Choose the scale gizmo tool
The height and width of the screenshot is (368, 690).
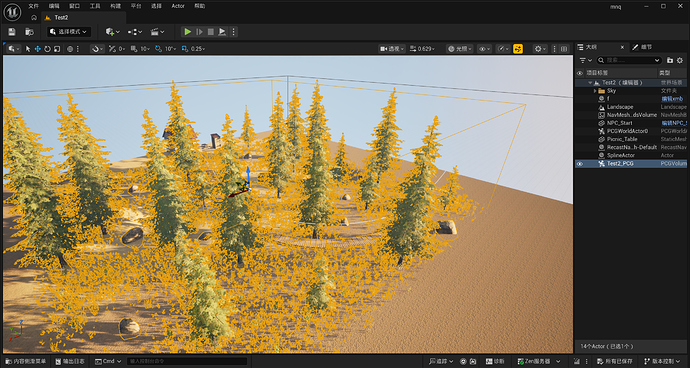click(57, 49)
